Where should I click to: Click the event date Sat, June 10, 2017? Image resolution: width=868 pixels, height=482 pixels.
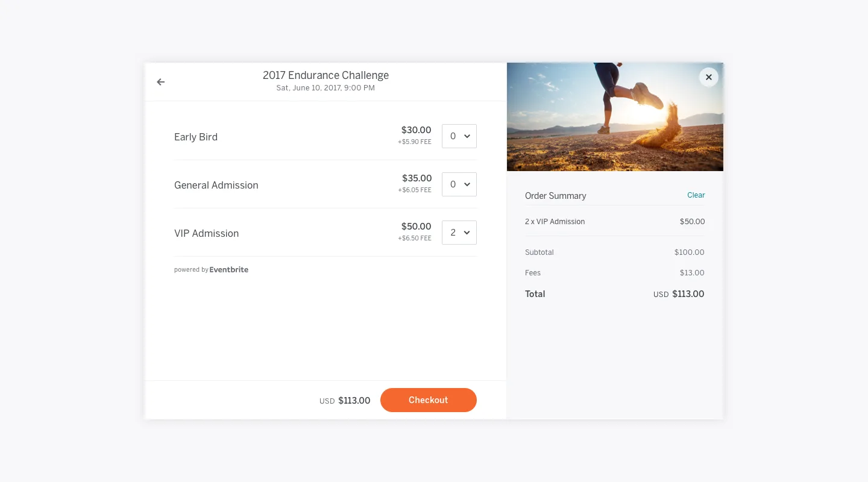(x=325, y=88)
